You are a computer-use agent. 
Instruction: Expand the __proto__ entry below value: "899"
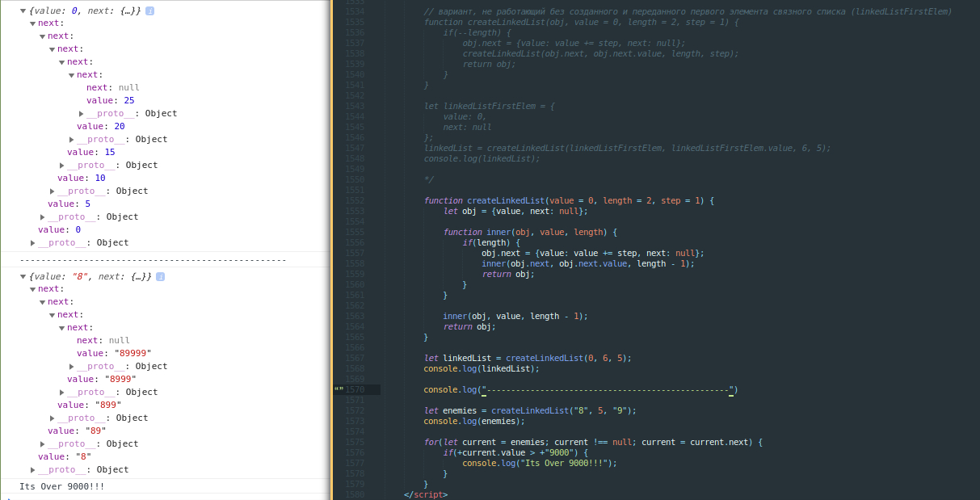(53, 418)
